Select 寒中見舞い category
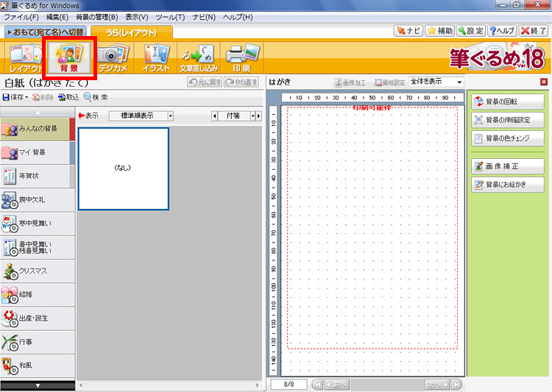Viewport: 552px width, 392px height. 38,224
